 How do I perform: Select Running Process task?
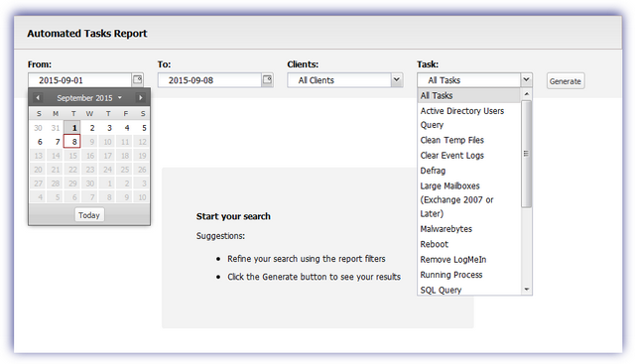click(x=468, y=275)
